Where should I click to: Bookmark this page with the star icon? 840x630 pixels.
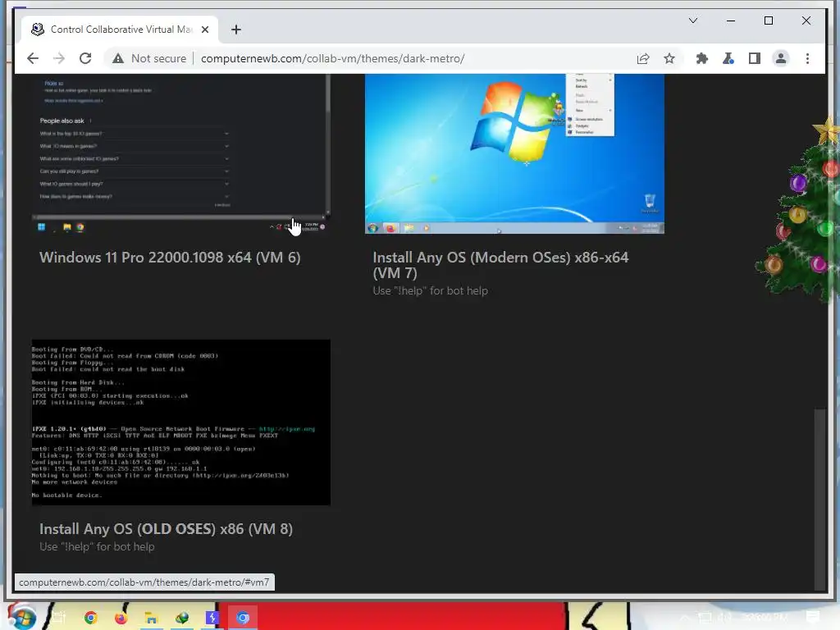pos(669,58)
